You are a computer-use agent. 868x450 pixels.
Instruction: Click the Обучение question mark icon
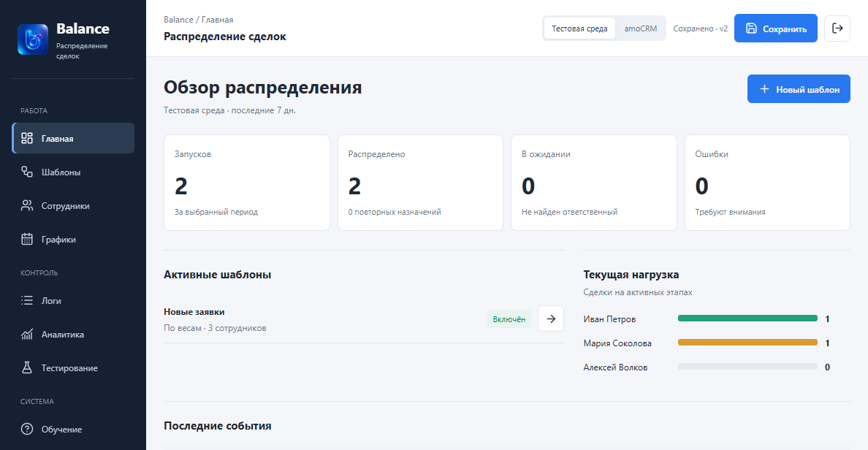27,429
